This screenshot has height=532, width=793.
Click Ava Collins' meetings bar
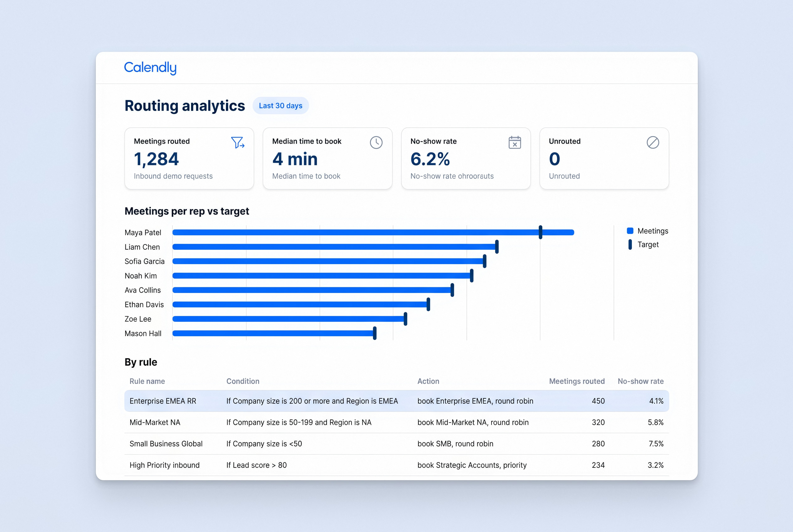(x=312, y=290)
